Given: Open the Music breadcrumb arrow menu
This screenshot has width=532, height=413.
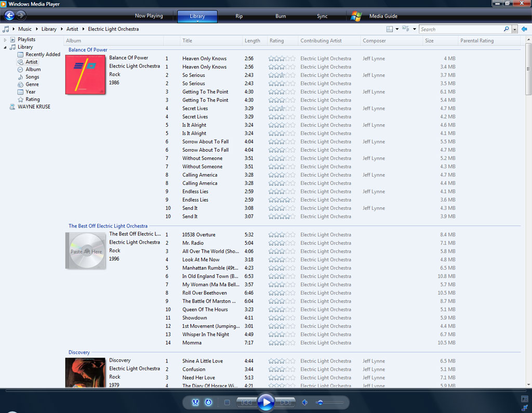Looking at the screenshot, I should (14, 29).
